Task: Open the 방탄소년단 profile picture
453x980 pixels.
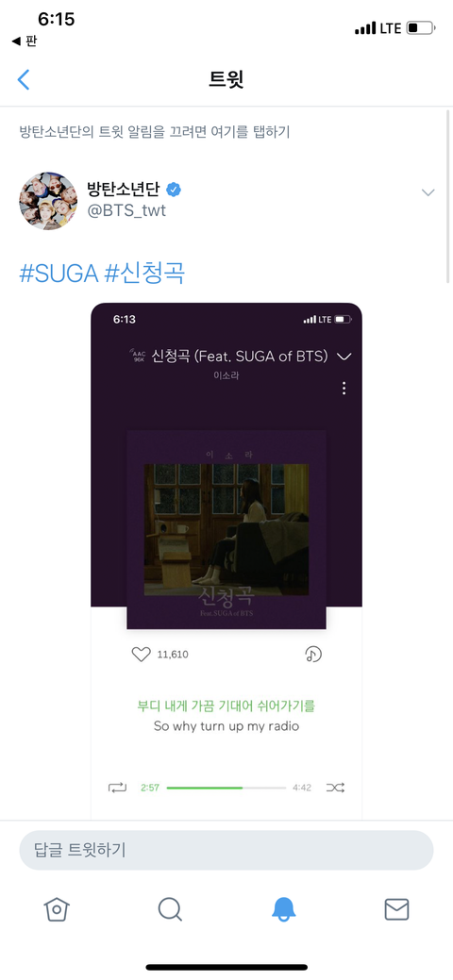Action: 48,201
